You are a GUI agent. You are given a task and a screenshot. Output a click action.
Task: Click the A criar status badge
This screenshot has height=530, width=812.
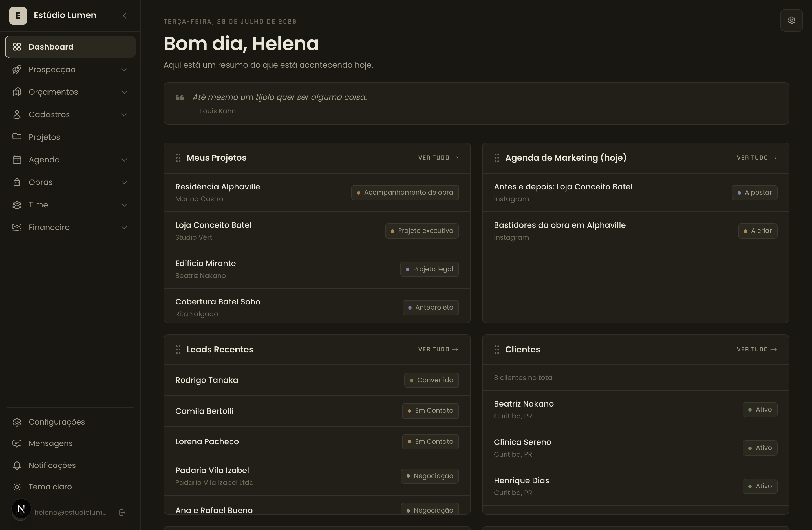(x=758, y=231)
